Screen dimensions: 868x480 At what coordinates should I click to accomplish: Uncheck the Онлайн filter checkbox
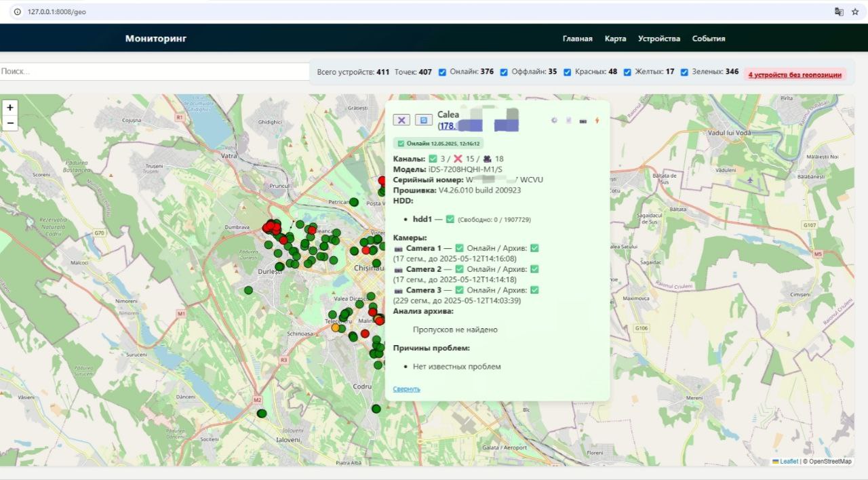coord(442,72)
